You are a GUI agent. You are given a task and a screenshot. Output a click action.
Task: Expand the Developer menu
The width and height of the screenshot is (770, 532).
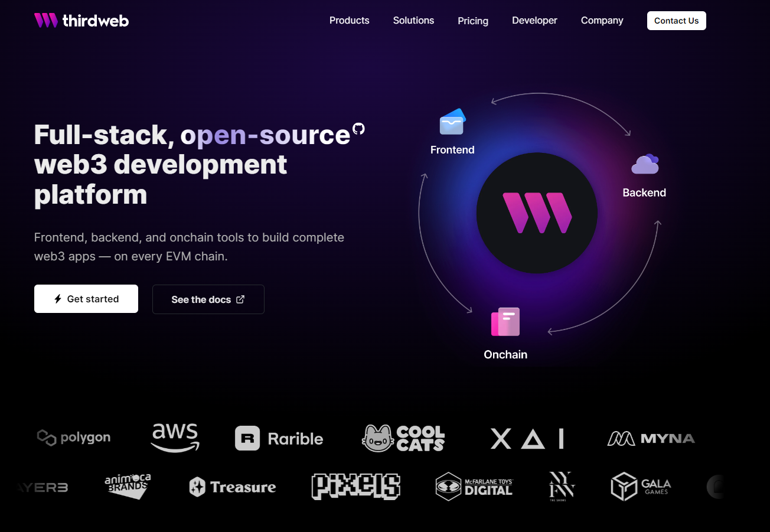point(534,21)
